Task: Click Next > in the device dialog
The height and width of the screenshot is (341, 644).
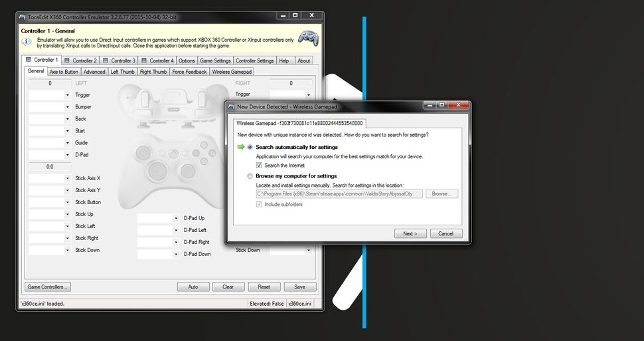Action: 410,233
